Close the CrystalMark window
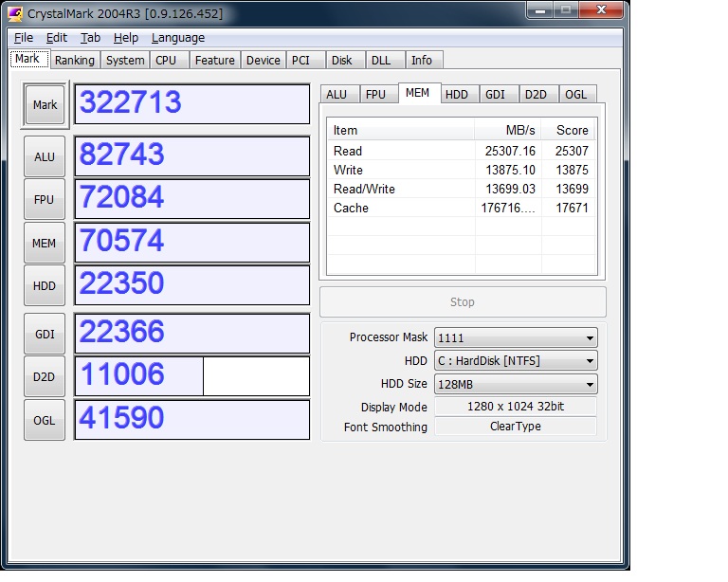Image resolution: width=728 pixels, height=582 pixels. 601,10
